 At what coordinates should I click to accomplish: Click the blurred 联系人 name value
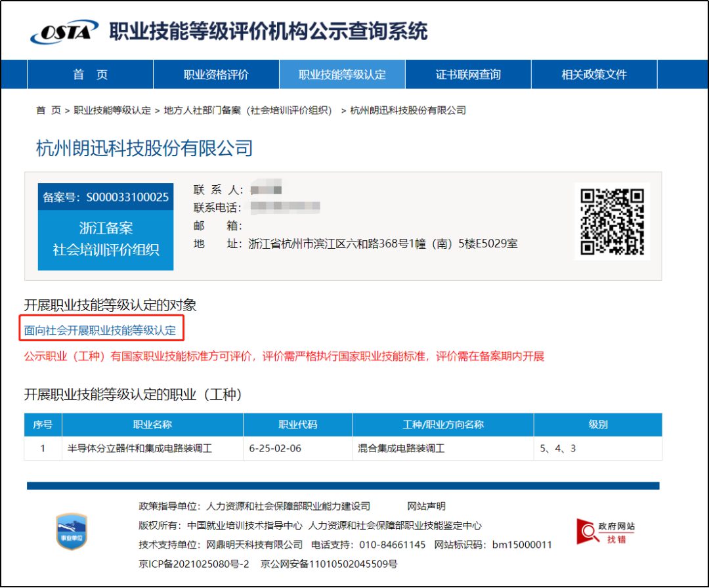(x=267, y=190)
